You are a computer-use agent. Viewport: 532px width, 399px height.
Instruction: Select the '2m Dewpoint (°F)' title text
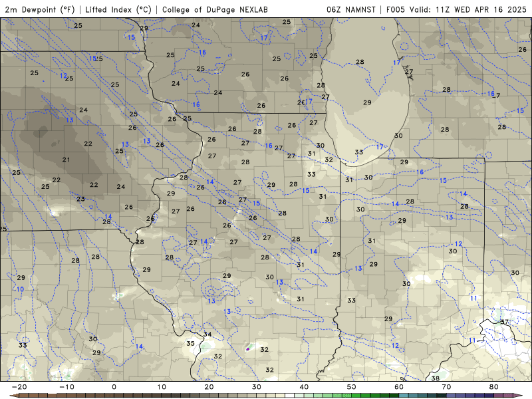[x=40, y=9]
